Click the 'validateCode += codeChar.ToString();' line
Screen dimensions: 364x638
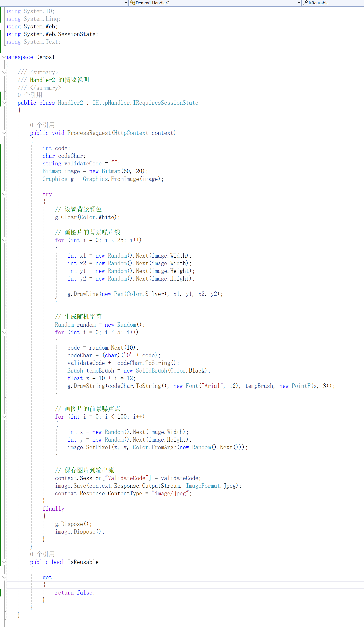(123, 363)
